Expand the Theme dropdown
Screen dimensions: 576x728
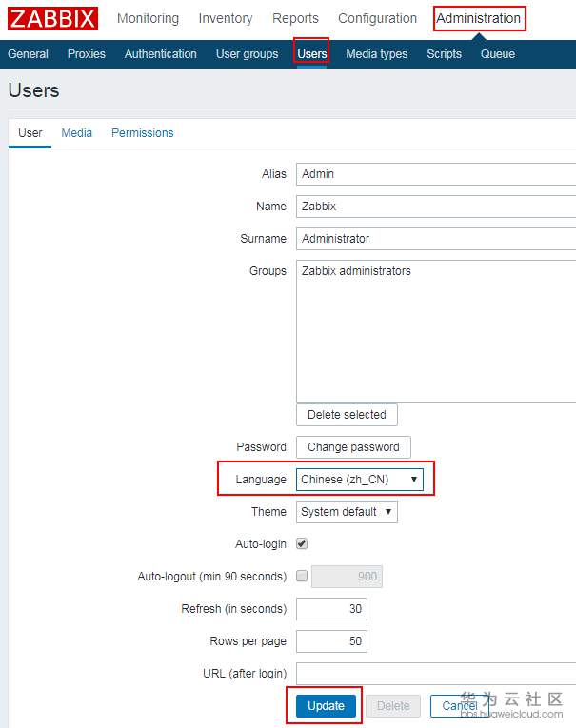(347, 512)
